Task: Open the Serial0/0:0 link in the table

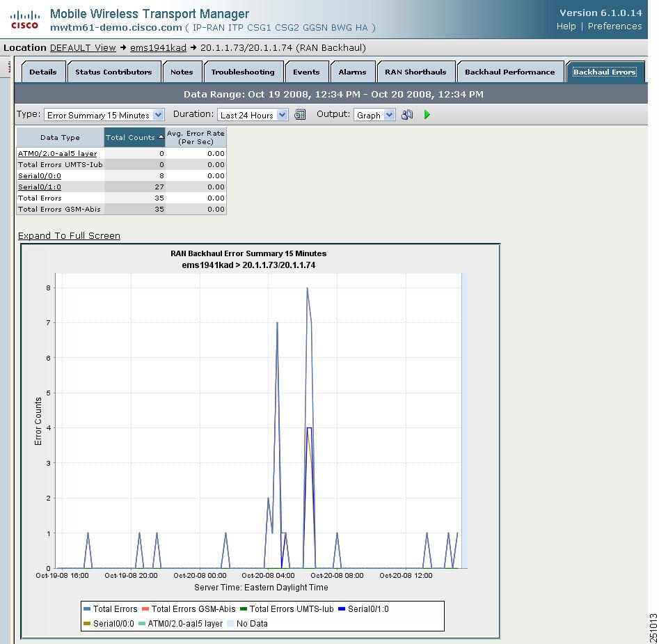Action: pyautogui.click(x=40, y=175)
